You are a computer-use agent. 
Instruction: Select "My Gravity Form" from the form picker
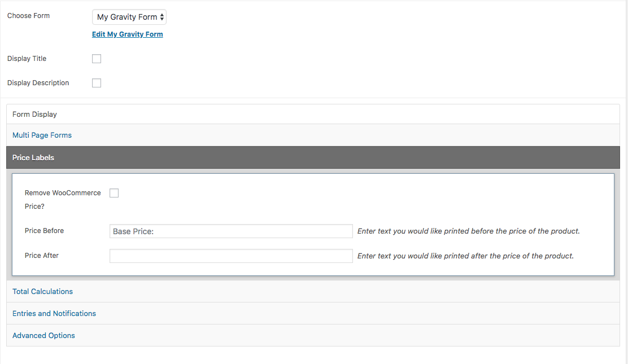point(125,17)
